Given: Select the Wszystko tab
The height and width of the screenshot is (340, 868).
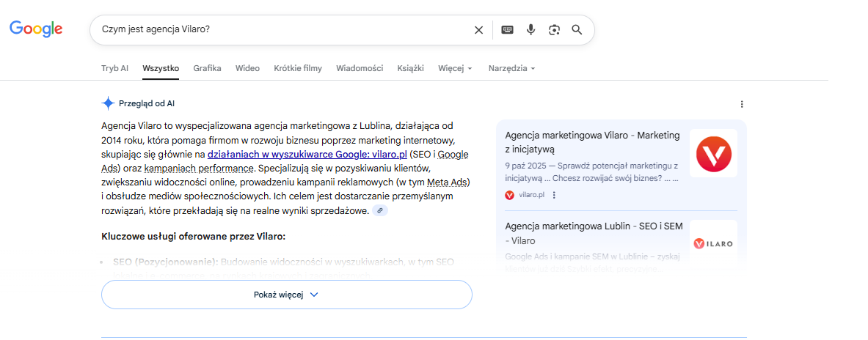Looking at the screenshot, I should point(161,69).
